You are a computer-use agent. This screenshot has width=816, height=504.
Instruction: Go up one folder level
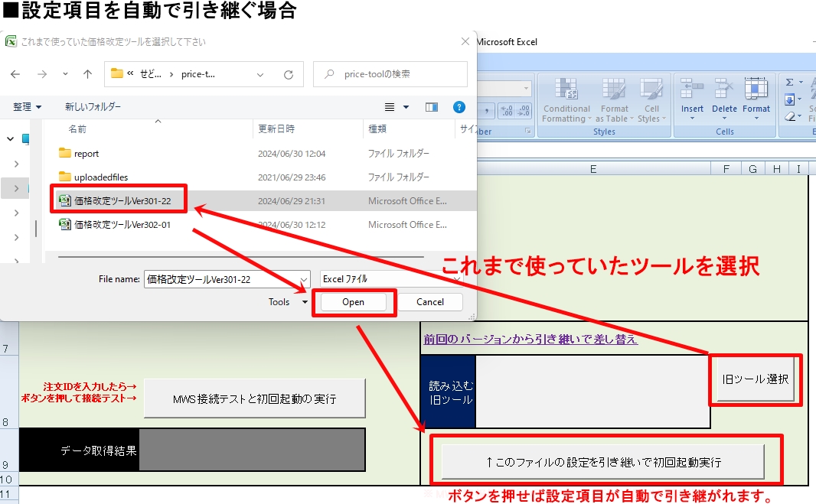[88, 74]
